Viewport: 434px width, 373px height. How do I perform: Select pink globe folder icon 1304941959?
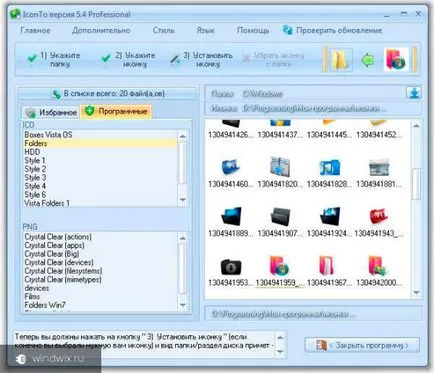pos(280,271)
